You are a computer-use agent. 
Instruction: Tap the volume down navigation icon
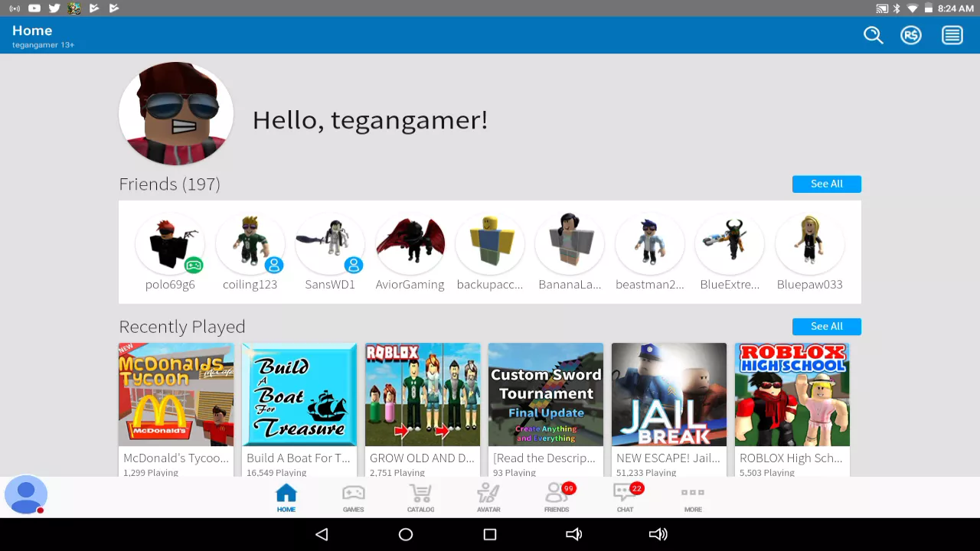click(x=573, y=534)
